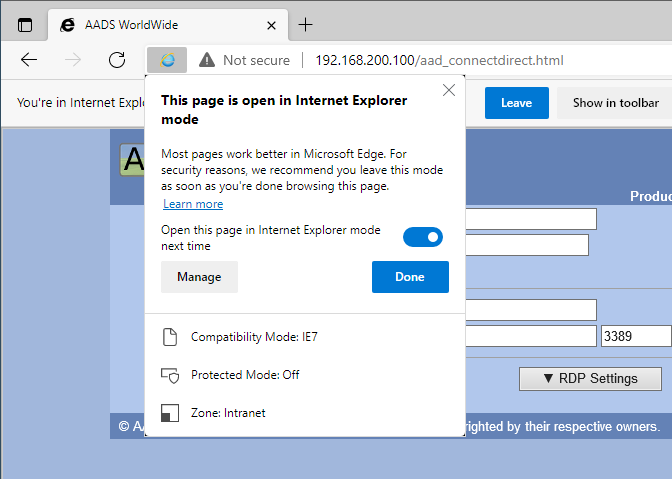This screenshot has height=479, width=672.
Task: Close the Internet Explorer mode popup
Action: [449, 90]
